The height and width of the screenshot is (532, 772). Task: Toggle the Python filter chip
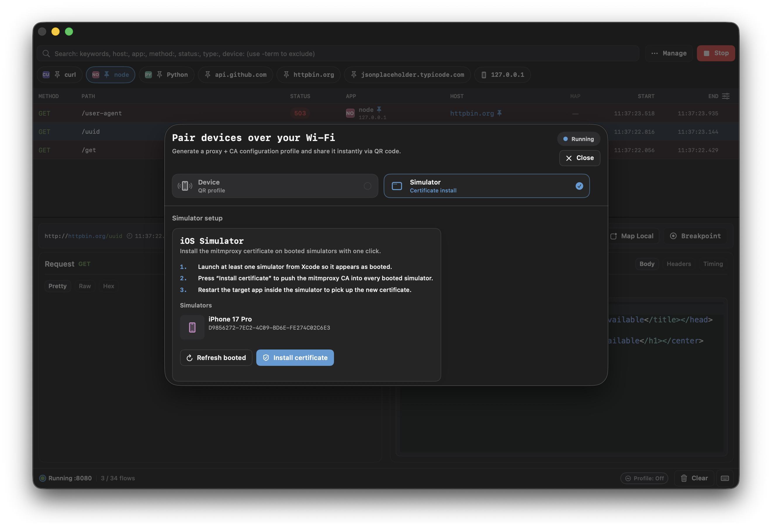tap(166, 75)
